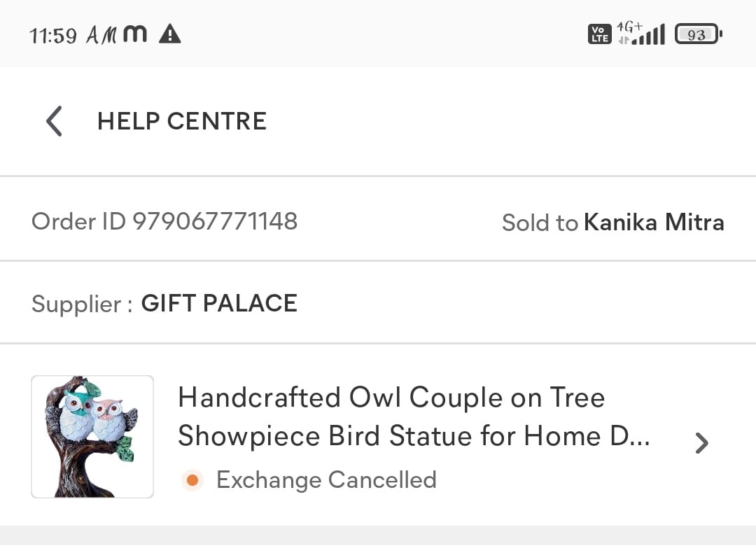Tap the warning triangle notification icon
This screenshot has height=560, width=756.
click(x=169, y=34)
